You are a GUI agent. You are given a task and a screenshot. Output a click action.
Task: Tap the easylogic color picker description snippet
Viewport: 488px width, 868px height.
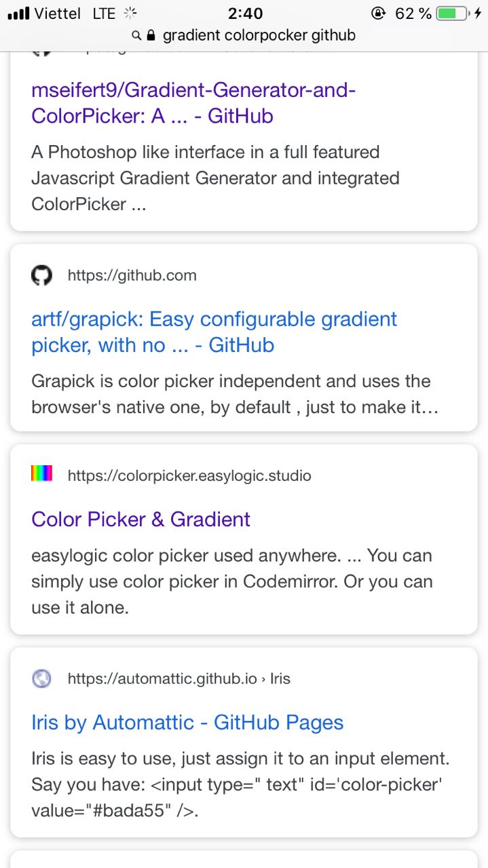click(232, 582)
